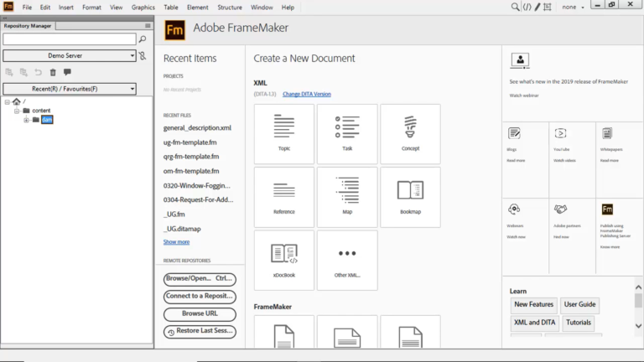This screenshot has height=362, width=644.
Task: Click the disconnect link icon beside Demo Server
Action: coord(143,55)
